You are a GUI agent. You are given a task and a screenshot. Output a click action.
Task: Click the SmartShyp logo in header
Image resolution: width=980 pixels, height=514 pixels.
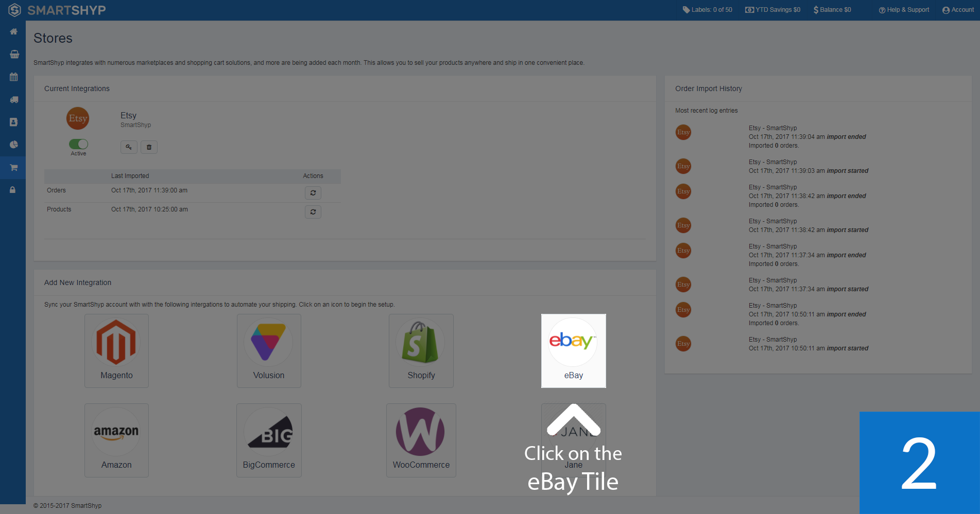57,10
